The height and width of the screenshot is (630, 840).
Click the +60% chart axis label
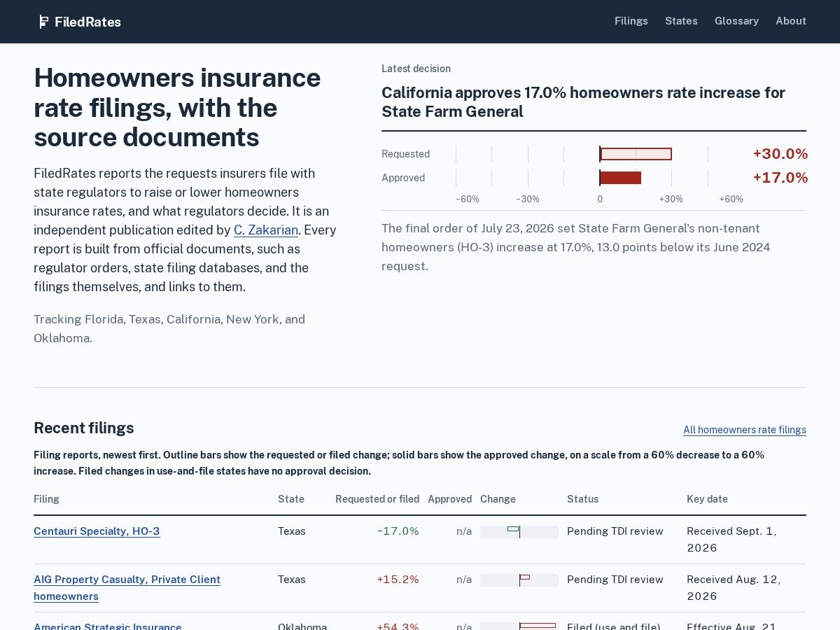click(731, 199)
